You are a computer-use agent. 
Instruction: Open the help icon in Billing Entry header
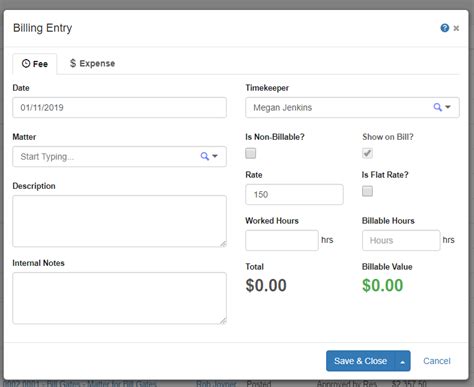444,28
